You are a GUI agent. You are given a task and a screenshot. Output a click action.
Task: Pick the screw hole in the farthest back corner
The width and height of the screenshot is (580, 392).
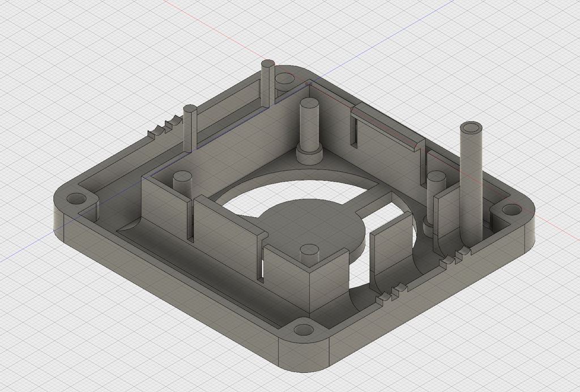(284, 79)
